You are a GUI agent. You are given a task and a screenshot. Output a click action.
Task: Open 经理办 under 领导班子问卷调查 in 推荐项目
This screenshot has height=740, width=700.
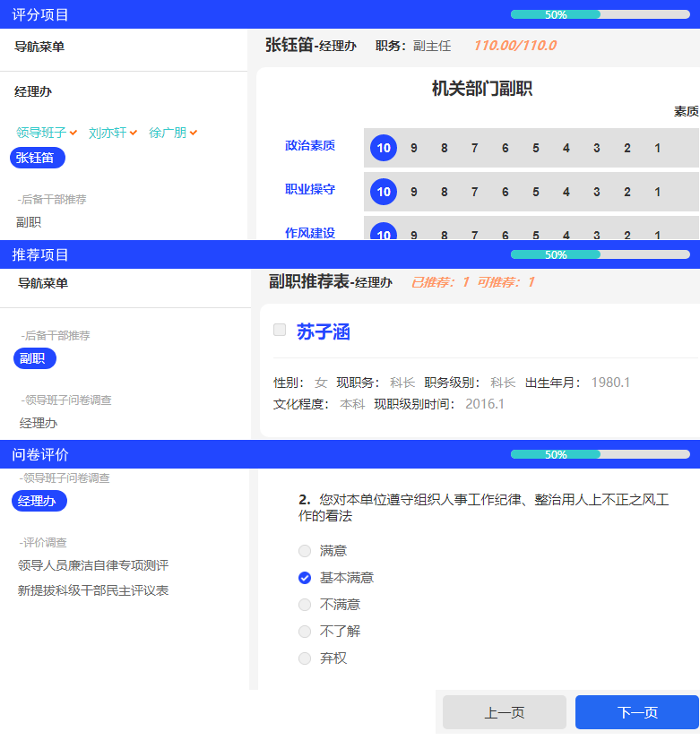coord(39,423)
